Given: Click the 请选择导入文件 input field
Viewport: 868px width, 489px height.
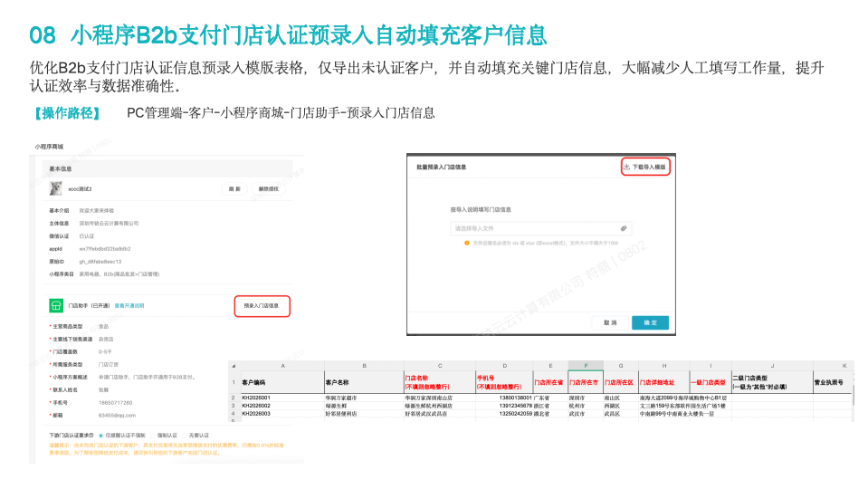Looking at the screenshot, I should pos(540,228).
